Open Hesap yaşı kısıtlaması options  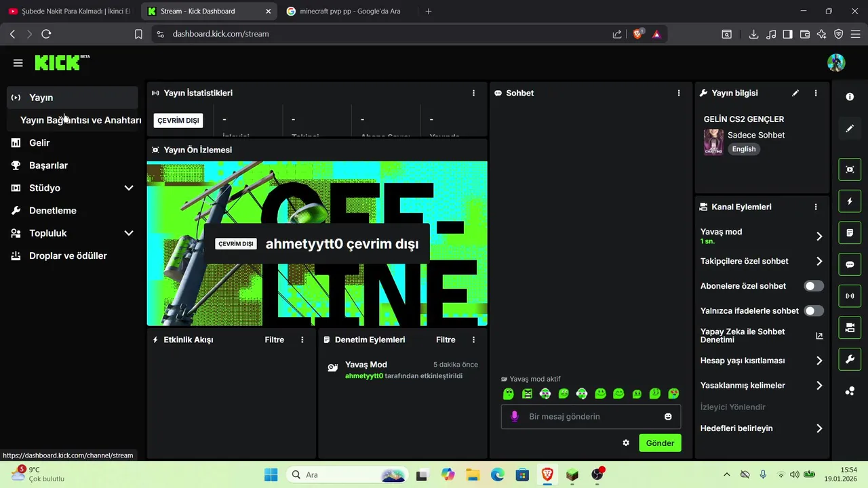[x=819, y=361]
